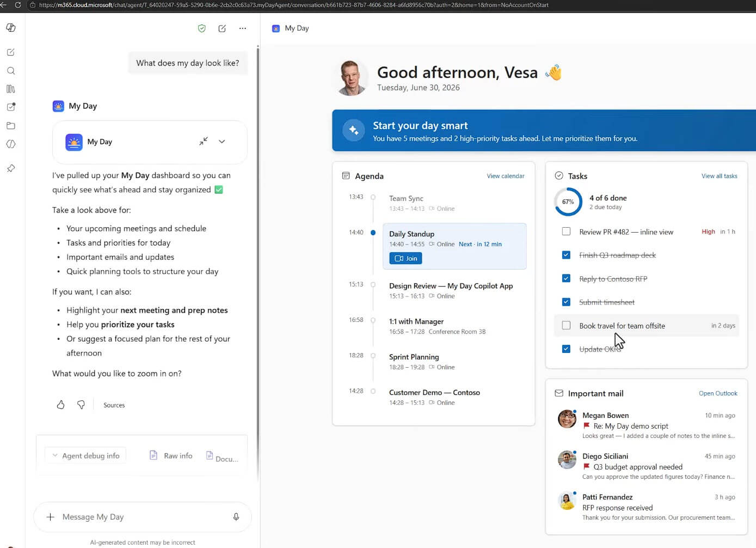
Task: Open Sources for the response
Action: pos(114,405)
